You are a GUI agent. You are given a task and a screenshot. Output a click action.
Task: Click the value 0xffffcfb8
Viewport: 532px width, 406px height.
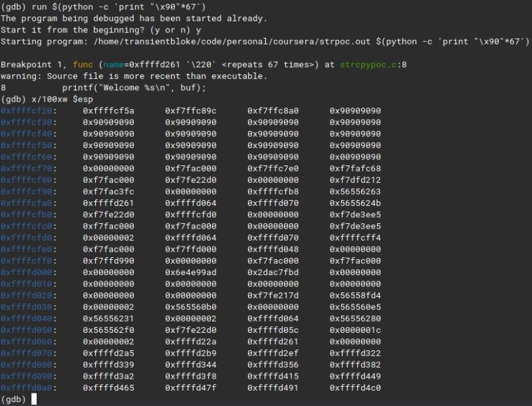coord(273,191)
